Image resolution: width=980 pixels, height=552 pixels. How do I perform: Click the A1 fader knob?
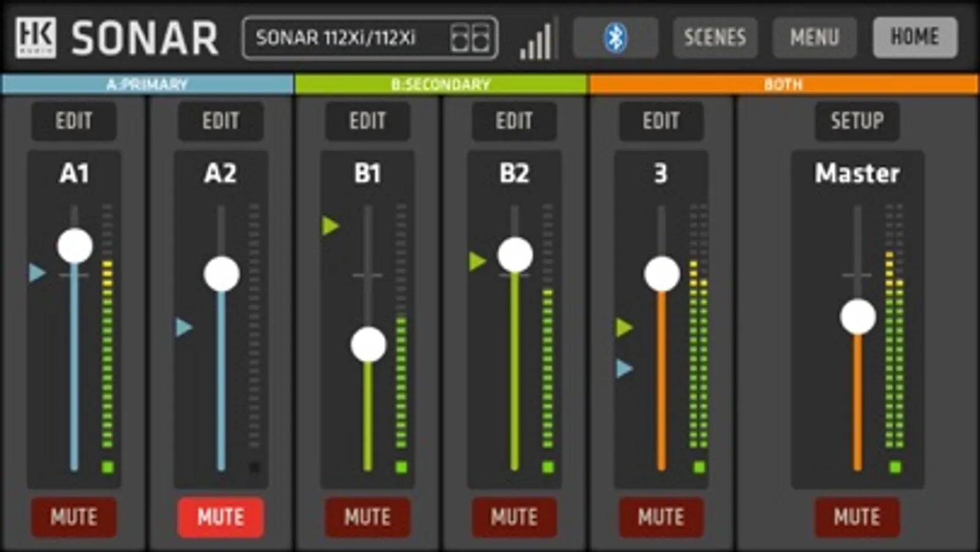pos(75,246)
